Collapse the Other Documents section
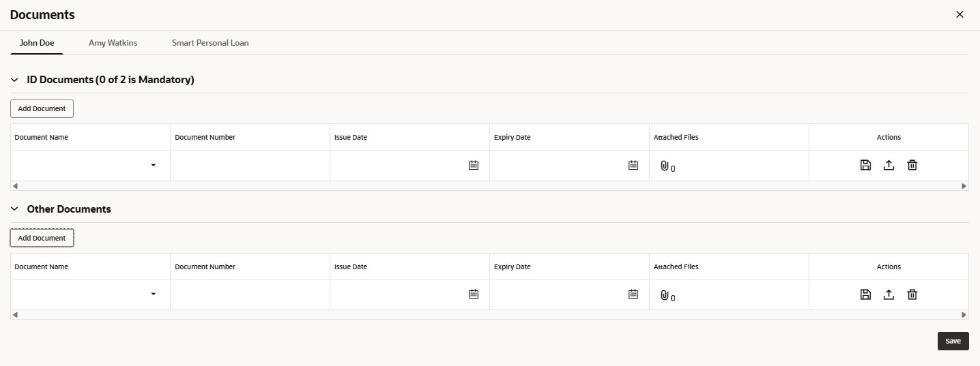 [x=14, y=209]
